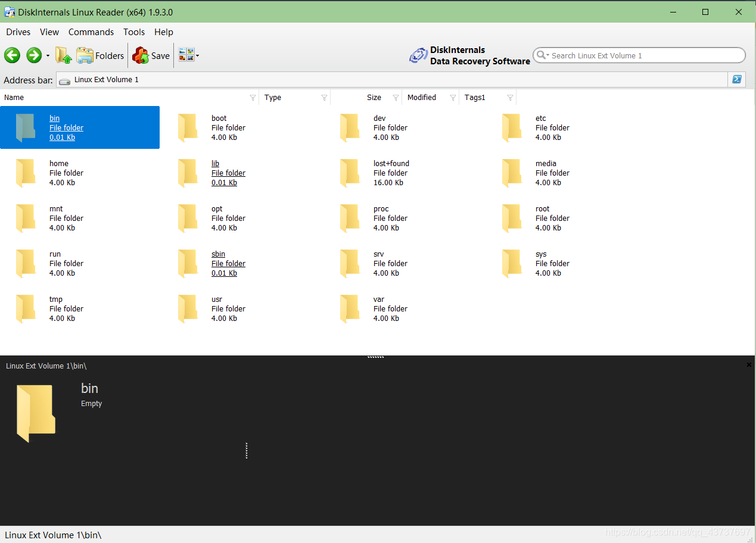Select the tmp folder icon
This screenshot has height=543, width=756.
(x=26, y=308)
